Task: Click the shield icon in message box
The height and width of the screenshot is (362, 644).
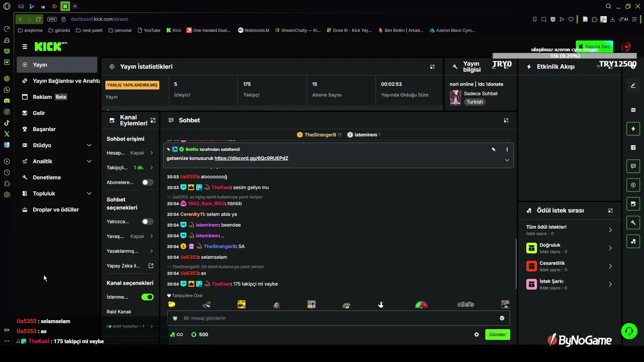Action: pos(175,318)
